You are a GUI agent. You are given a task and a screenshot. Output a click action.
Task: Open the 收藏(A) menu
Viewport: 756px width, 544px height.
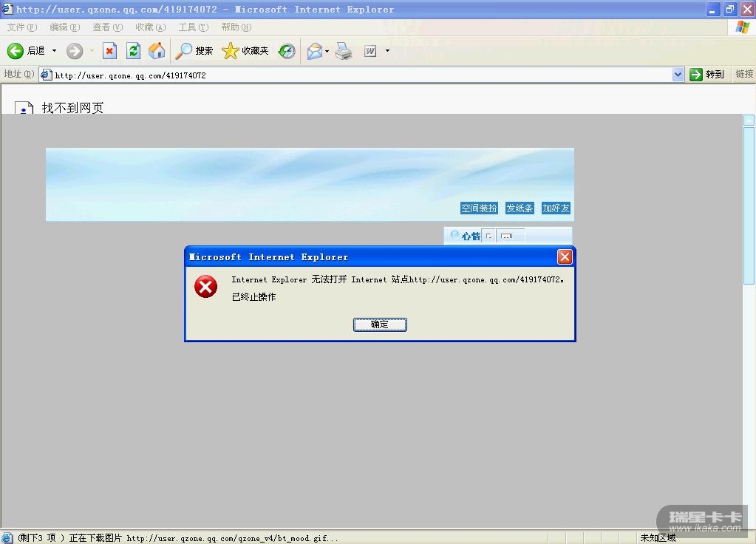click(x=151, y=27)
